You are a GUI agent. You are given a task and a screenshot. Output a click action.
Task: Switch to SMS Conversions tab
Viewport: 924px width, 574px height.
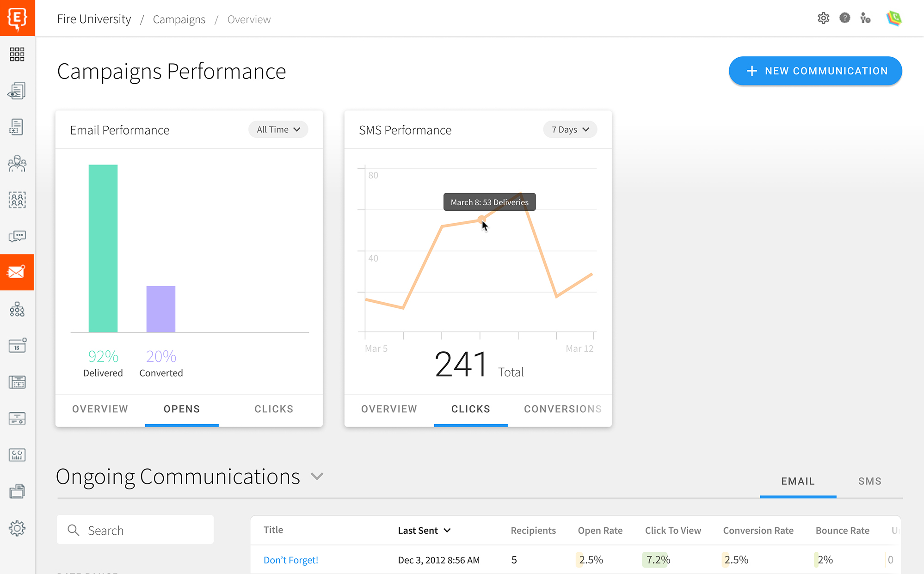pos(562,409)
